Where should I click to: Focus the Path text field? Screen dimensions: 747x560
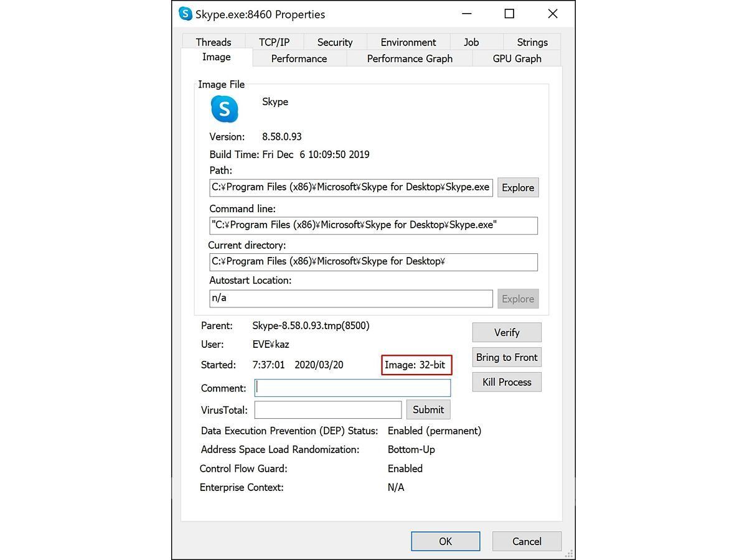pyautogui.click(x=351, y=187)
